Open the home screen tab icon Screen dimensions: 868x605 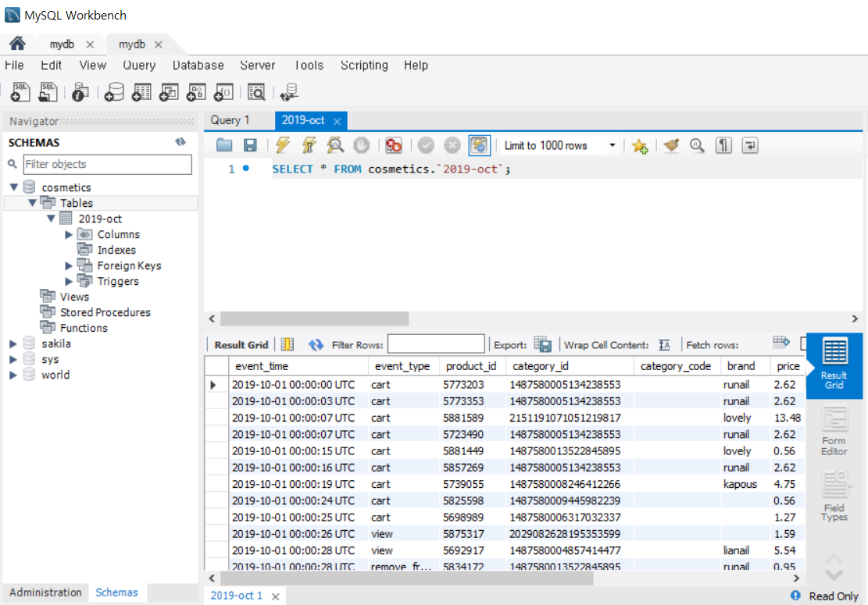17,43
